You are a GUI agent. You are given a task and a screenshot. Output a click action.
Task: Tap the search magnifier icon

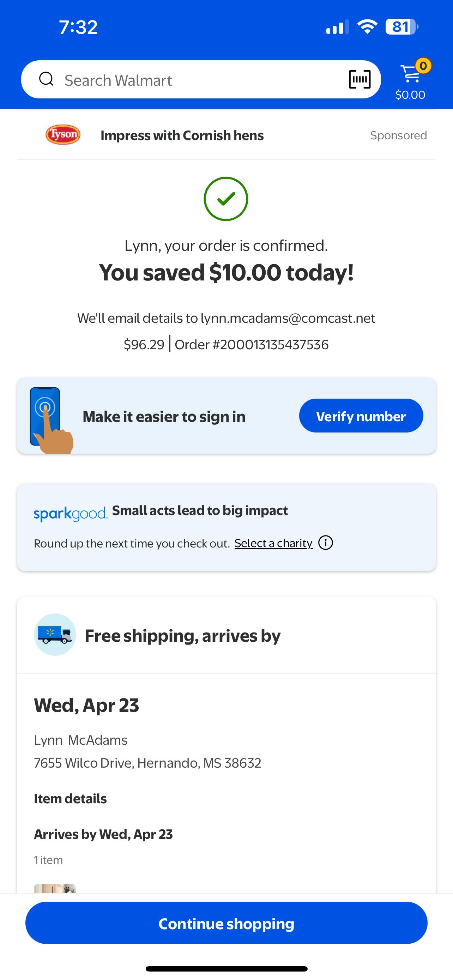click(x=47, y=79)
